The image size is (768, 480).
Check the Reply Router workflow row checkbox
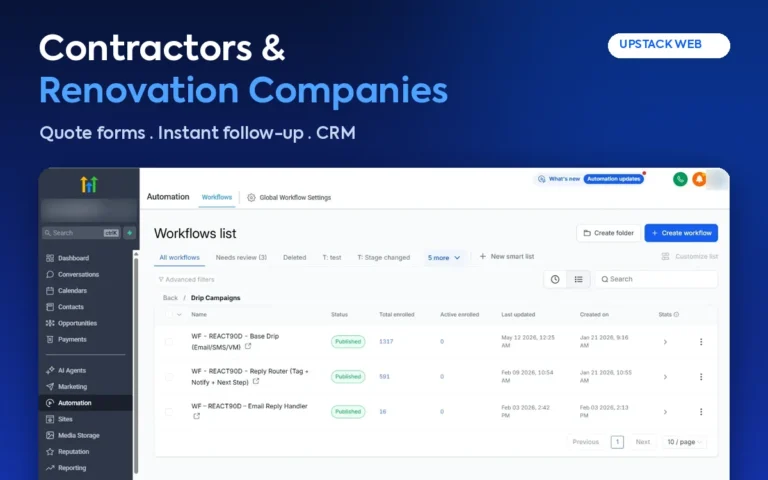point(169,377)
